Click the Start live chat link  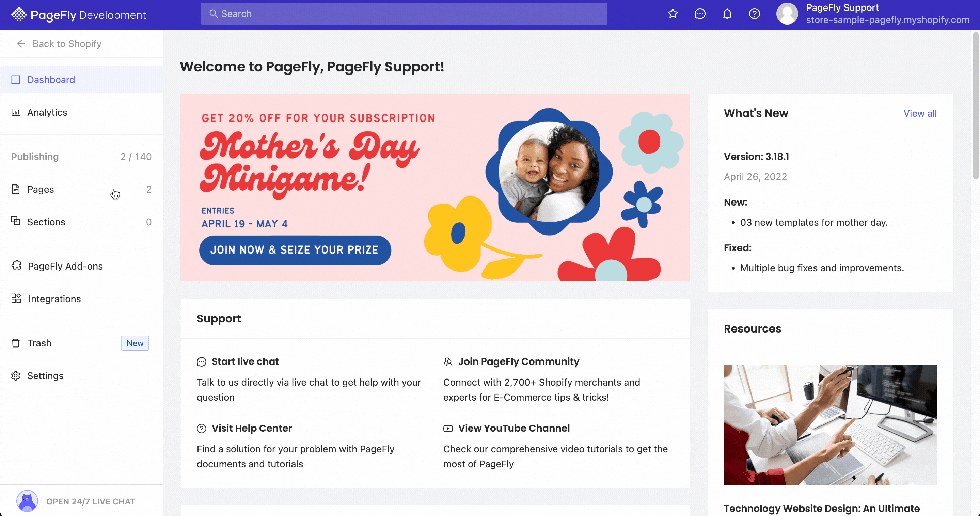tap(245, 361)
